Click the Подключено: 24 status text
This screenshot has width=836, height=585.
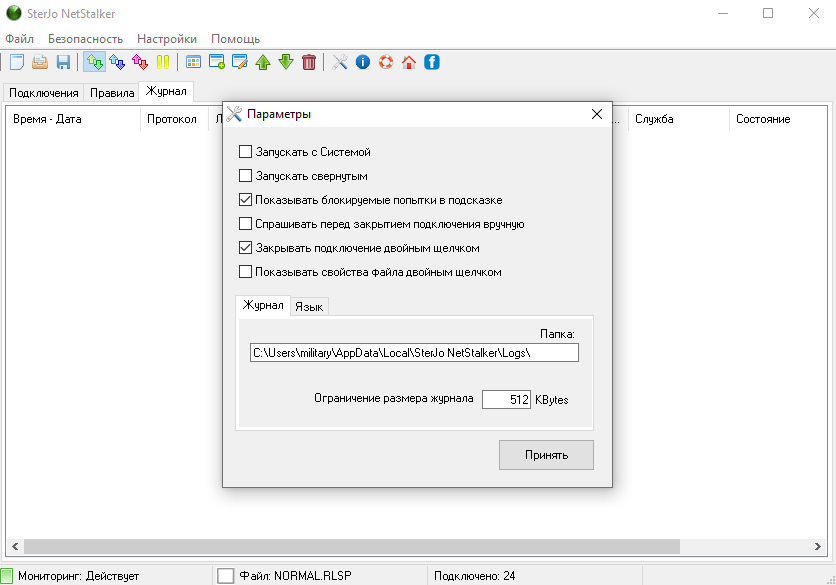(x=475, y=576)
